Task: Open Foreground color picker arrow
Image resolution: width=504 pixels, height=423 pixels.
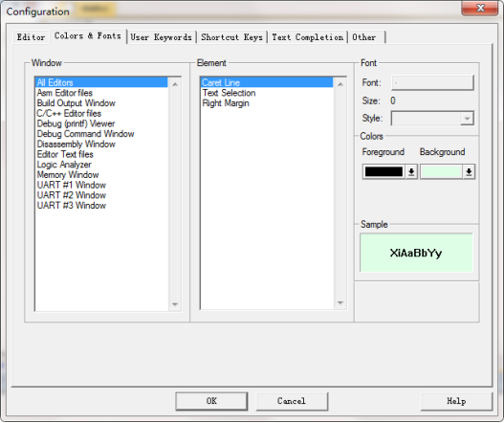Action: pyautogui.click(x=411, y=171)
